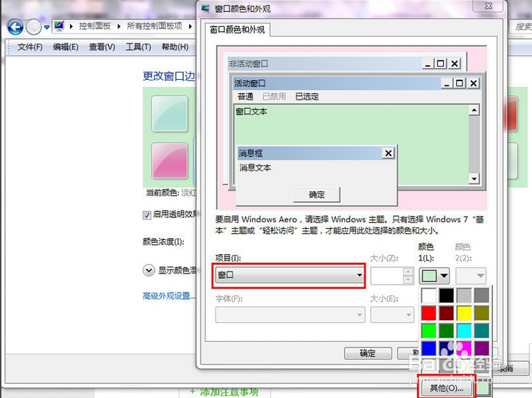Choose the pink window color thumbnail
Screen dimensions: 532x398
tap(169, 161)
